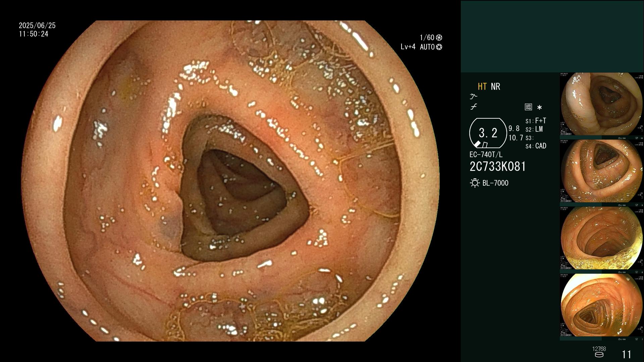Open second thumbnail showing dark triangular lumen
The width and height of the screenshot is (644, 362).
pyautogui.click(x=602, y=171)
